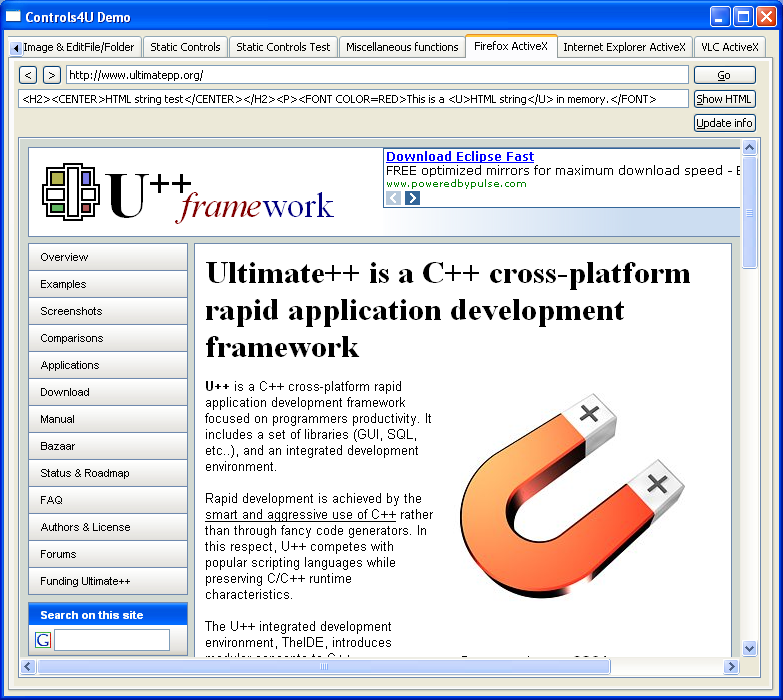Click the Update info button
This screenshot has width=783, height=700.
[725, 123]
